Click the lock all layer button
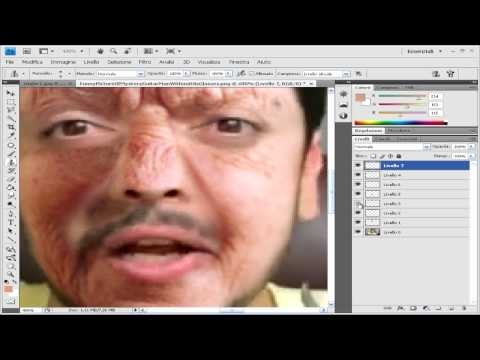 pyautogui.click(x=399, y=156)
